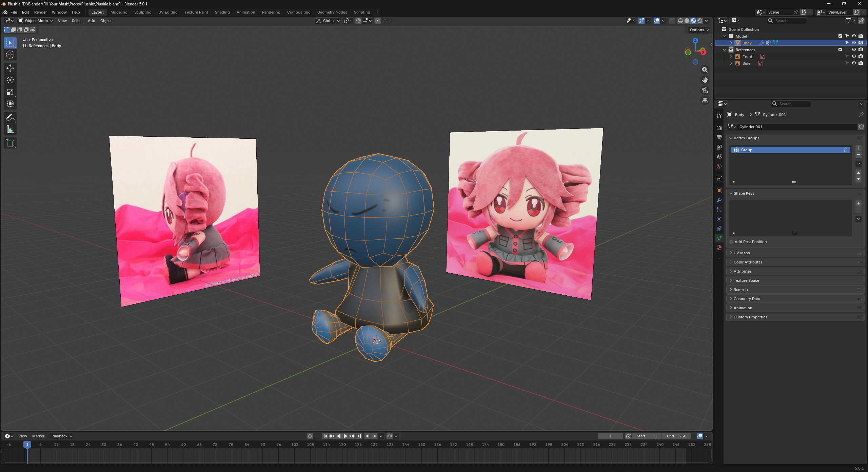Activate the 3D Cursor tool
The image size is (868, 472).
pyautogui.click(x=10, y=55)
